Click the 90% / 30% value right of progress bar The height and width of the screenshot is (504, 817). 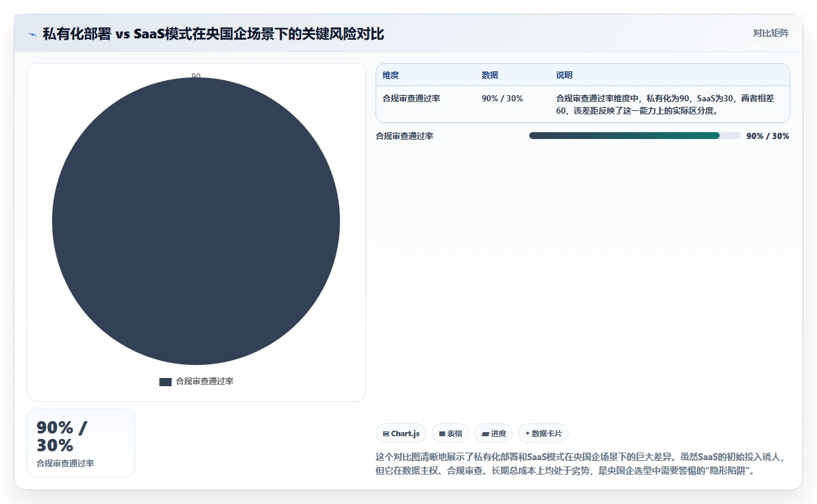click(x=768, y=136)
